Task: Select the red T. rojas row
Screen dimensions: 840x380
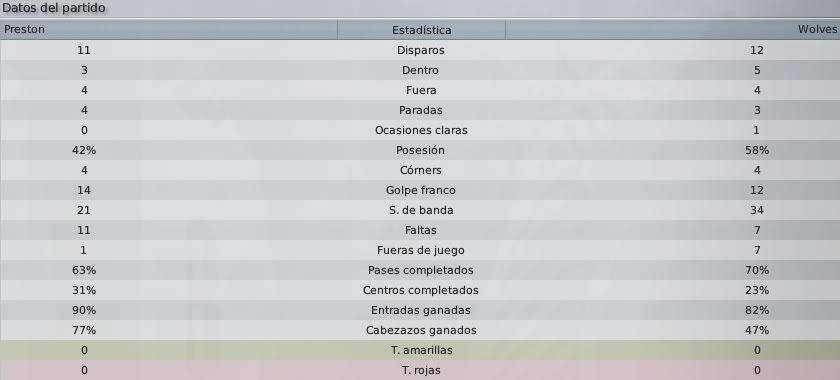Action: pyautogui.click(x=420, y=370)
